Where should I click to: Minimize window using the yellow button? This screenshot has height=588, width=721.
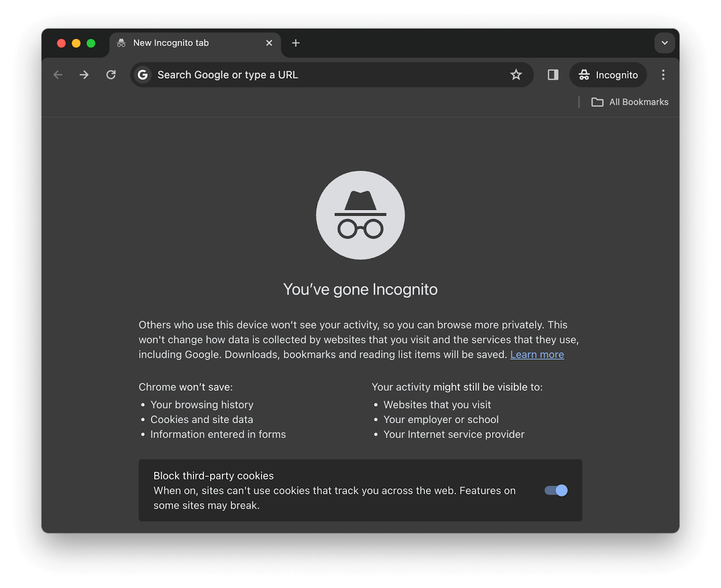(76, 43)
